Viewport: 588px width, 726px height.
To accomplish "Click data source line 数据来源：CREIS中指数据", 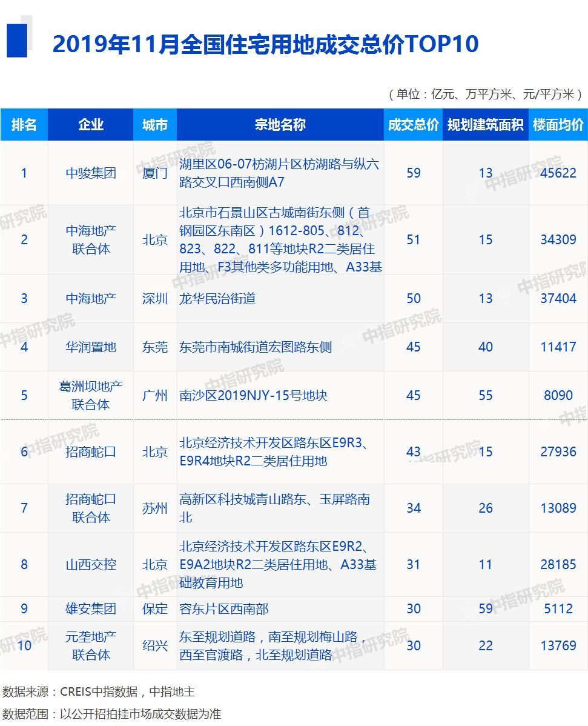I will [99, 691].
